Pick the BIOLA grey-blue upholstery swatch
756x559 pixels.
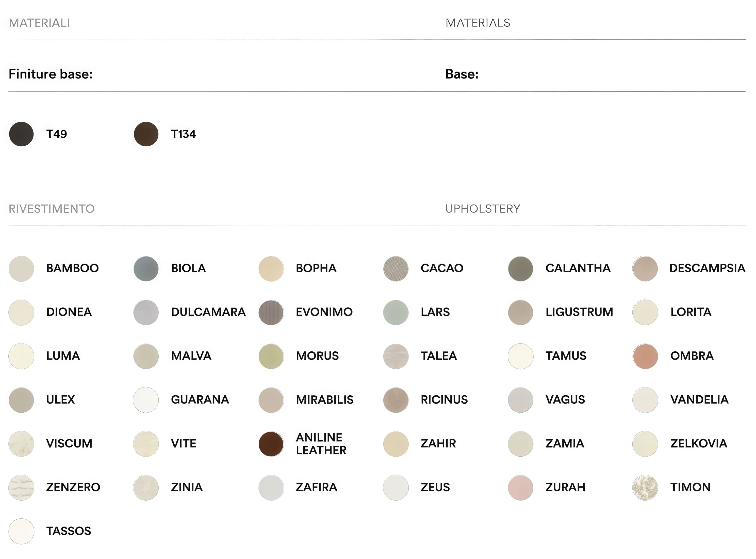(x=146, y=269)
